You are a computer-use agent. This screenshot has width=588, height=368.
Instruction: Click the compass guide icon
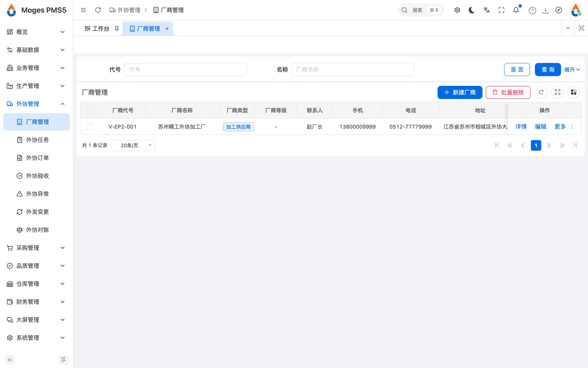pos(559,10)
